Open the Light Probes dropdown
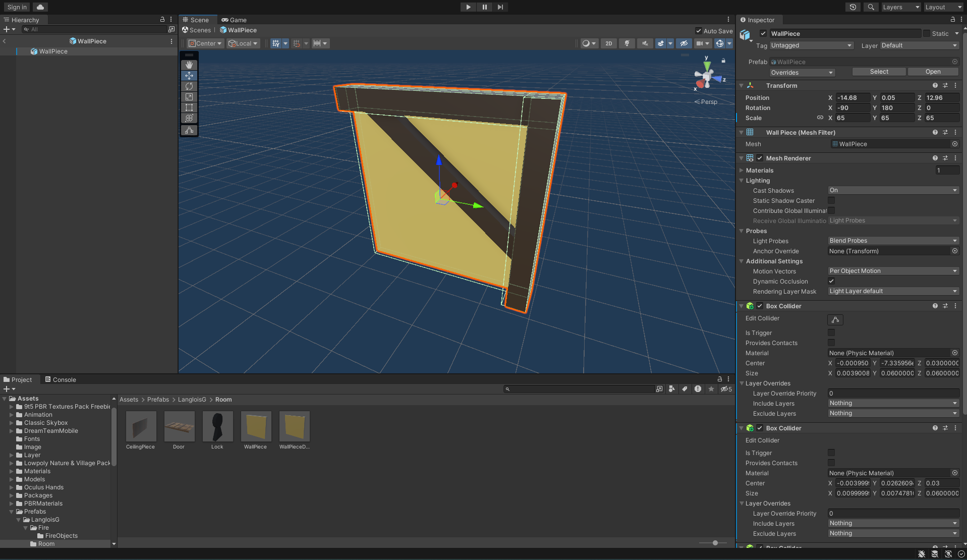 (892, 241)
